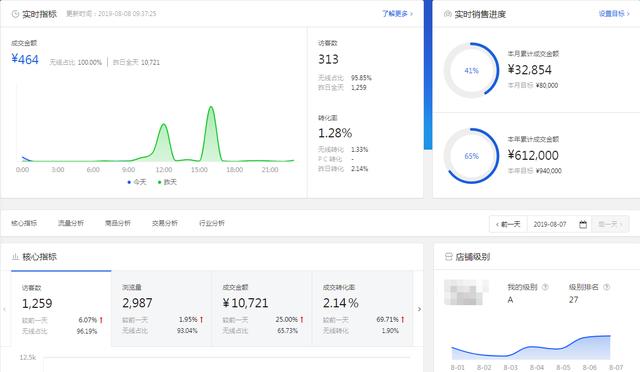Click the 后一天 button
The image size is (640, 372).
(x=611, y=224)
